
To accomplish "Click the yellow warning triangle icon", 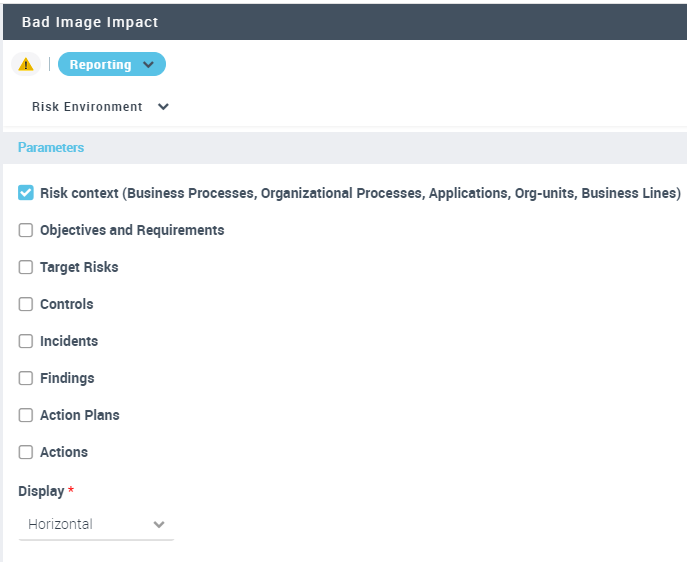I will pyautogui.click(x=26, y=64).
